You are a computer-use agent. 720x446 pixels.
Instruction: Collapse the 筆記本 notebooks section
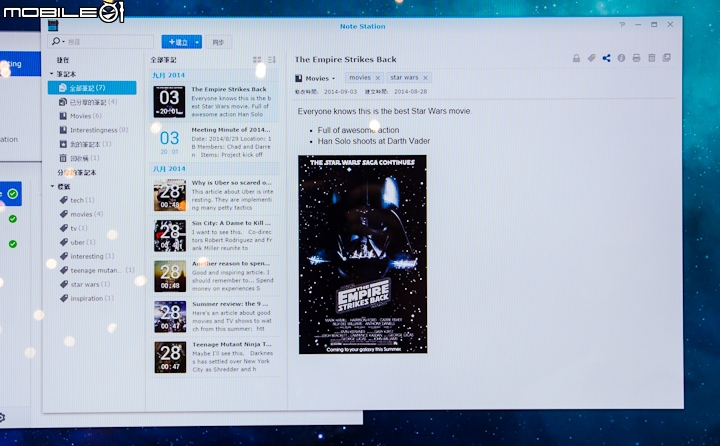[51, 73]
